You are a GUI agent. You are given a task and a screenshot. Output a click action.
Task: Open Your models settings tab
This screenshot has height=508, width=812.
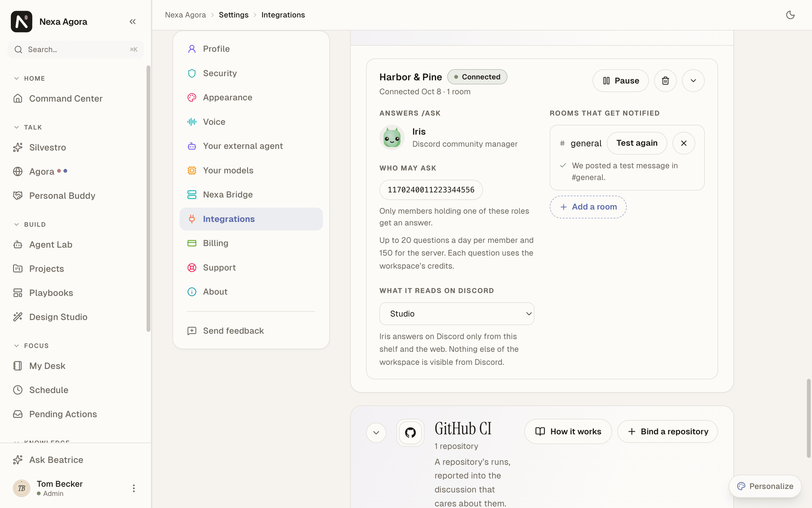tap(251, 170)
